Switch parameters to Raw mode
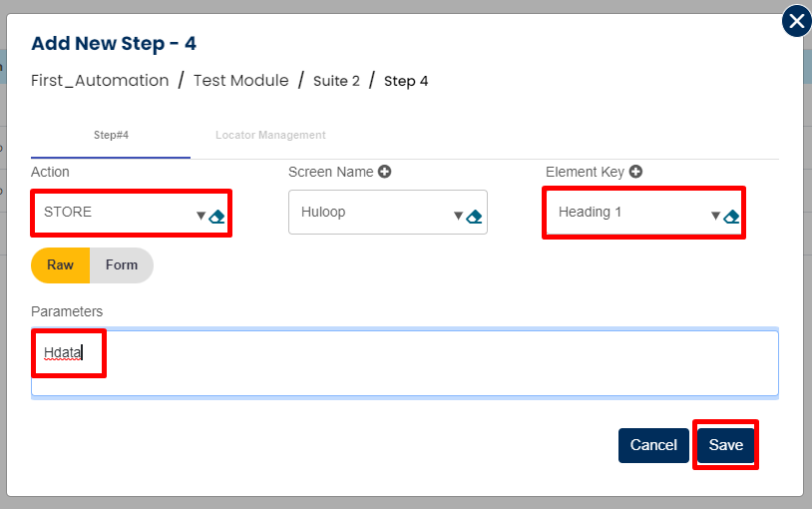 click(x=61, y=265)
